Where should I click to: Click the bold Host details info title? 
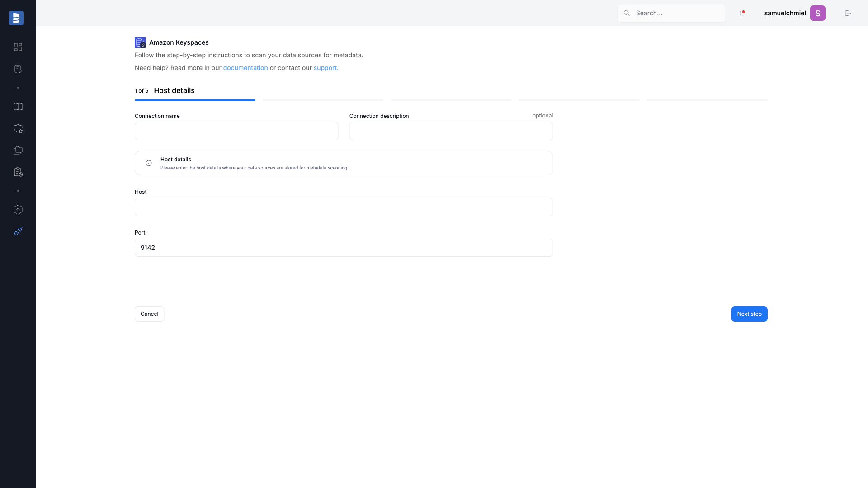(x=176, y=160)
